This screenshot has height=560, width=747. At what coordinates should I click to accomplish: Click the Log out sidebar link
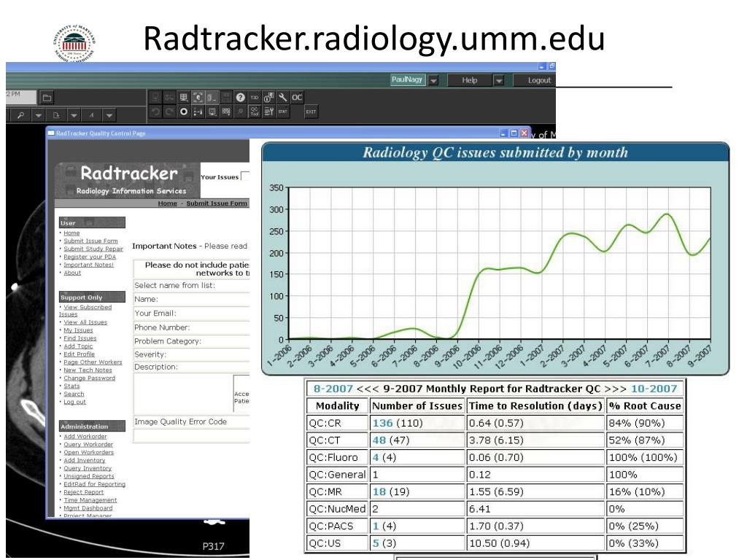point(75,402)
